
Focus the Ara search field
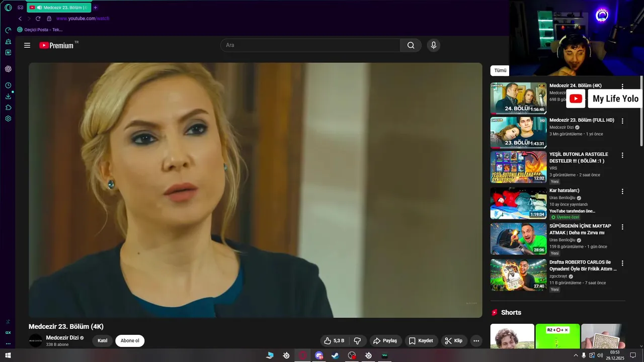click(310, 45)
